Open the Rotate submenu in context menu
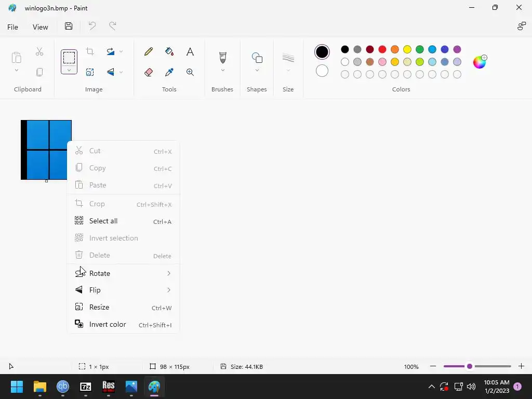 pyautogui.click(x=124, y=273)
